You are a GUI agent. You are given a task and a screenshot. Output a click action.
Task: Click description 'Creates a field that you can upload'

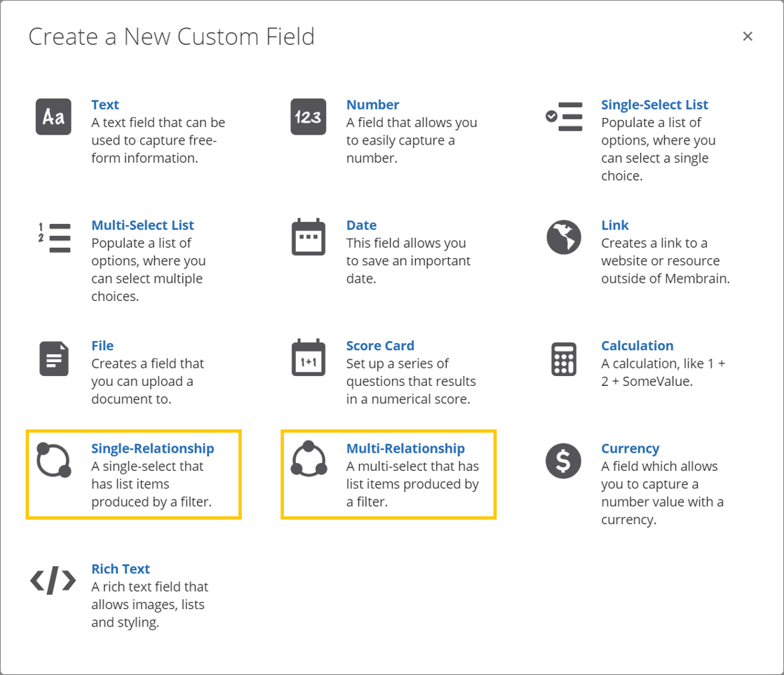[147, 382]
